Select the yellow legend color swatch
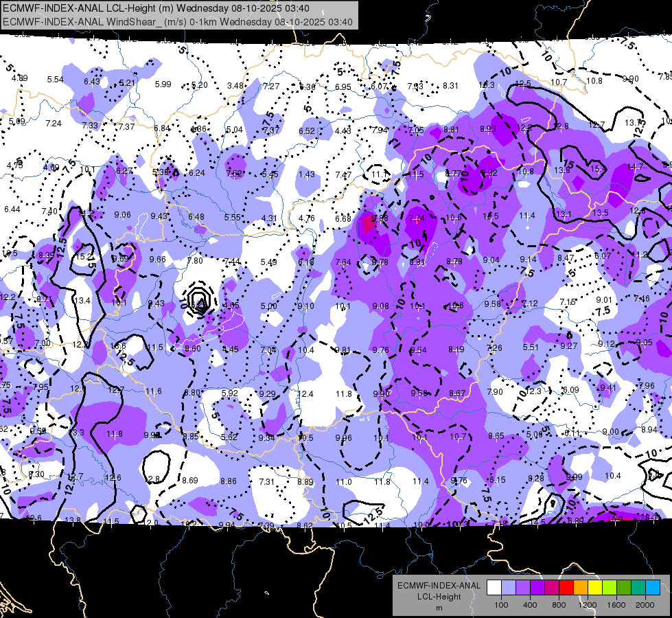The height and width of the screenshot is (618, 672). 595,588
